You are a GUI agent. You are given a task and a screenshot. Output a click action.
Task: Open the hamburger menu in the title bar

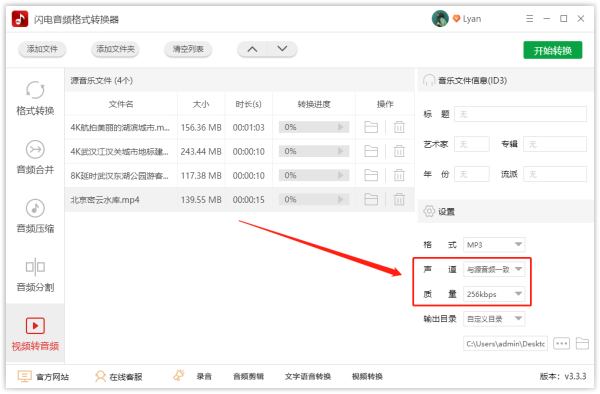(530, 18)
